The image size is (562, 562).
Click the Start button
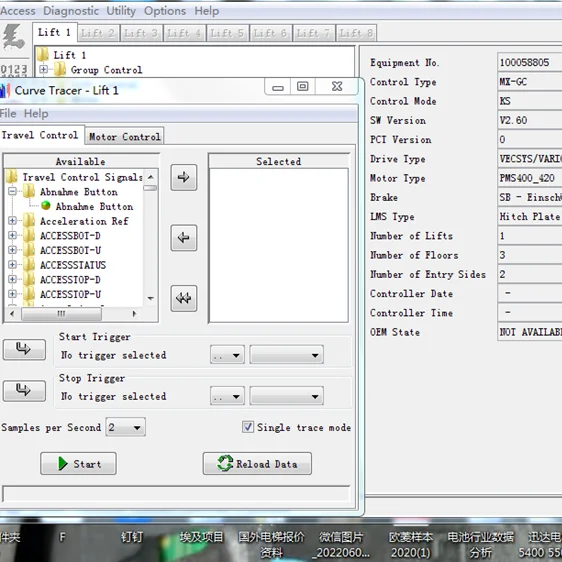coord(78,463)
